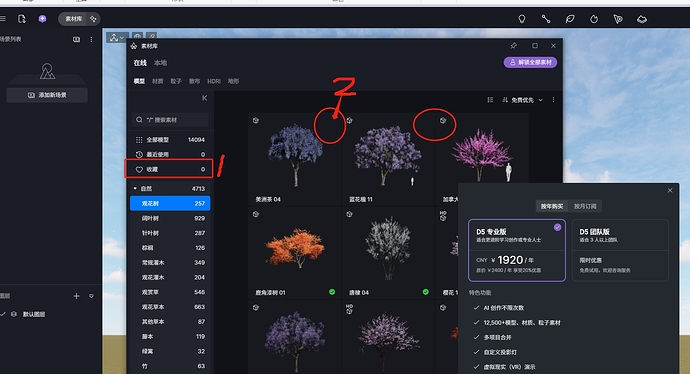Open the 收藏 favorites category

[x=170, y=169]
